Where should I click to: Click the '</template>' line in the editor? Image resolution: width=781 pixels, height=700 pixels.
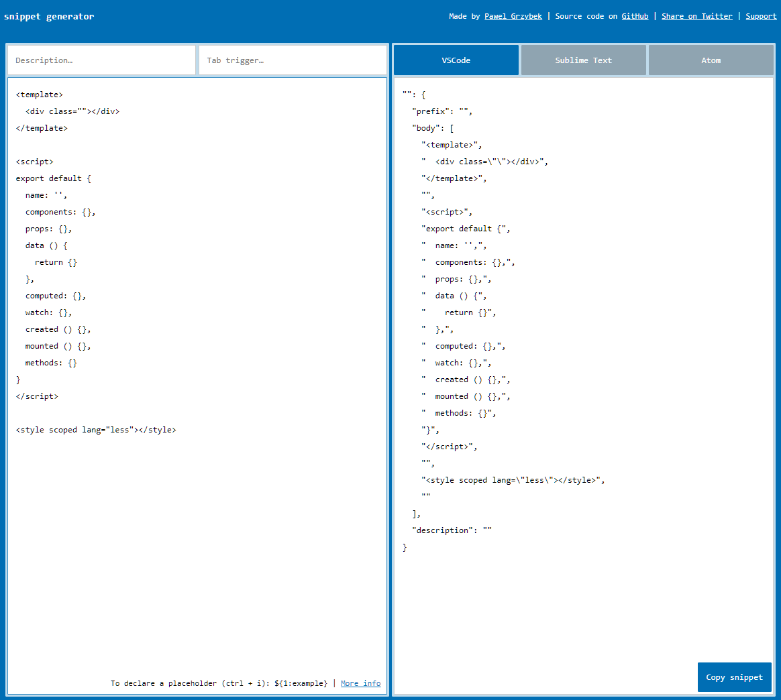[x=42, y=128]
